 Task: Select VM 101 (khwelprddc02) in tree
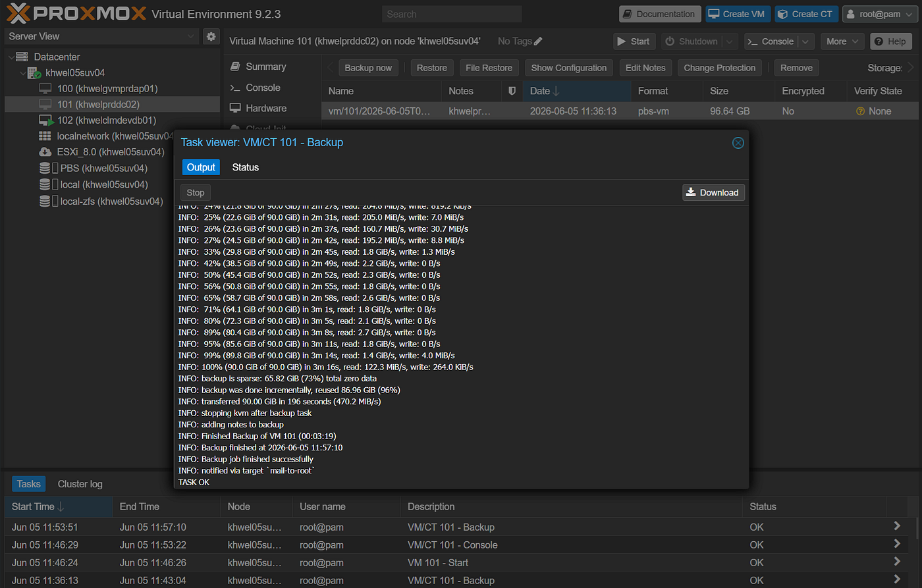pyautogui.click(x=112, y=104)
